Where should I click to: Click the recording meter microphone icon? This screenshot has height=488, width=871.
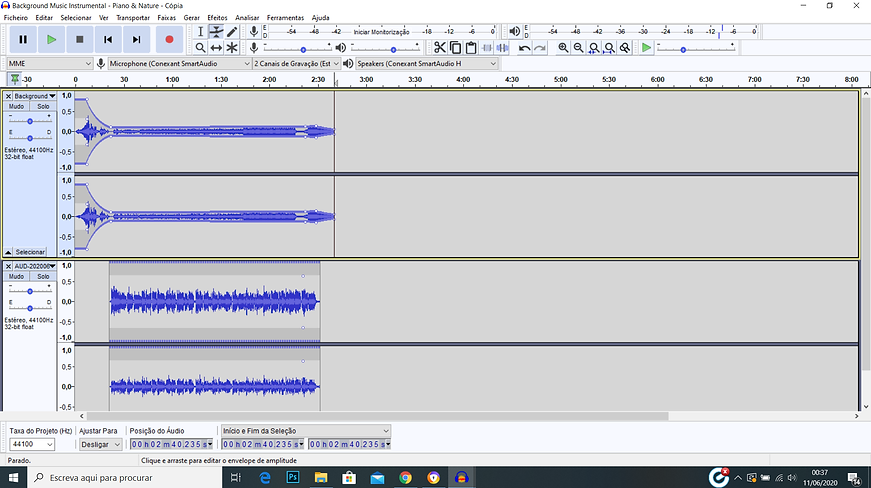point(253,32)
